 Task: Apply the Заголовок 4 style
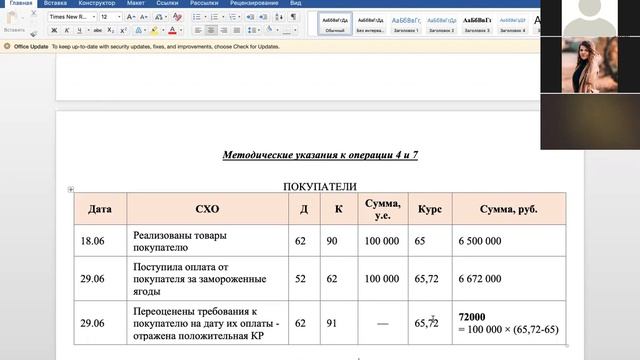click(513, 24)
